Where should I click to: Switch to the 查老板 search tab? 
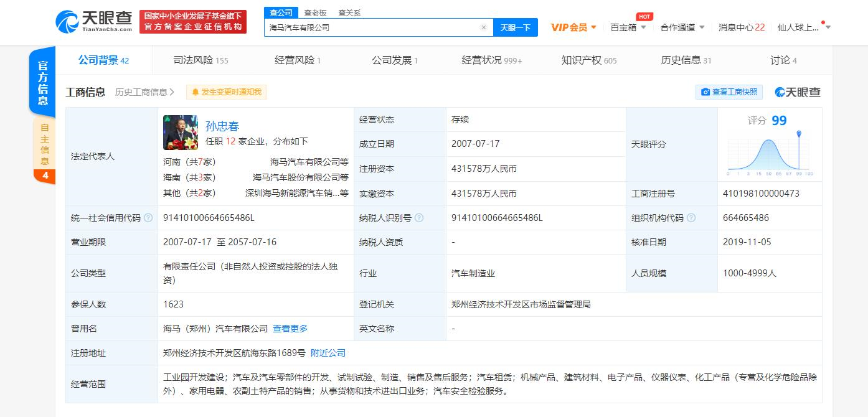(x=315, y=12)
